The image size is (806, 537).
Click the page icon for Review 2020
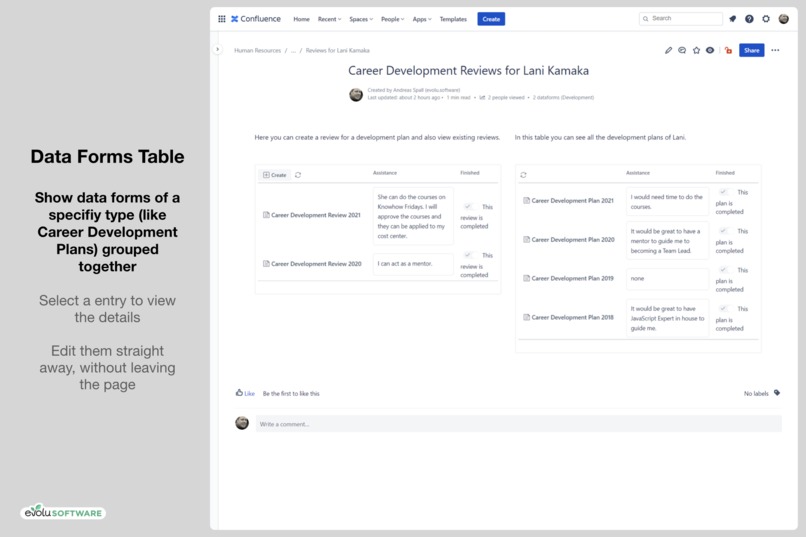click(x=266, y=264)
